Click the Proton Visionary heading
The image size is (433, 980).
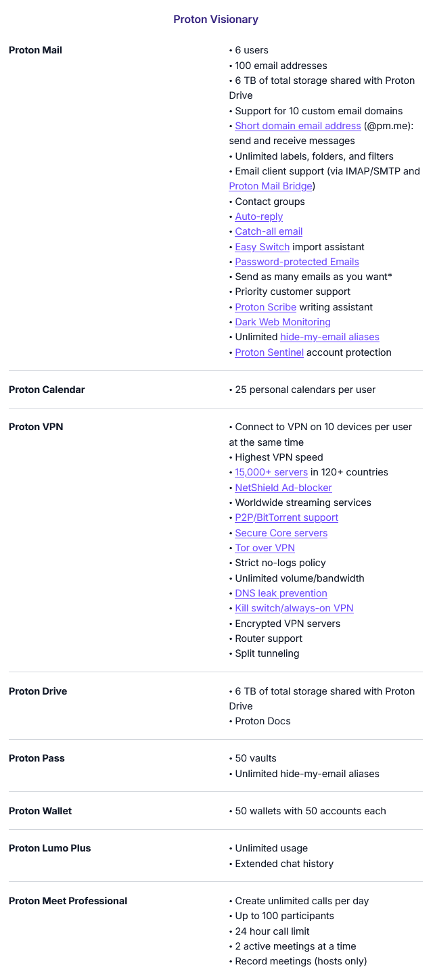click(216, 20)
